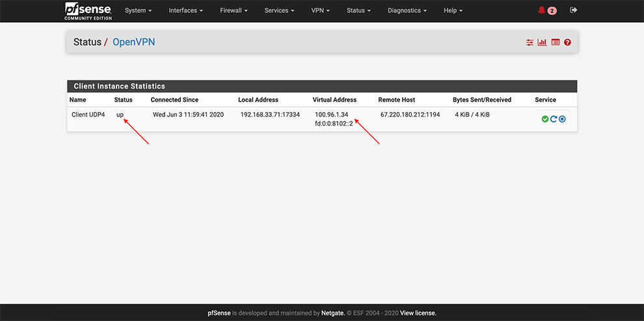Click the green service running checkmark
This screenshot has width=644, height=321.
[x=544, y=119]
